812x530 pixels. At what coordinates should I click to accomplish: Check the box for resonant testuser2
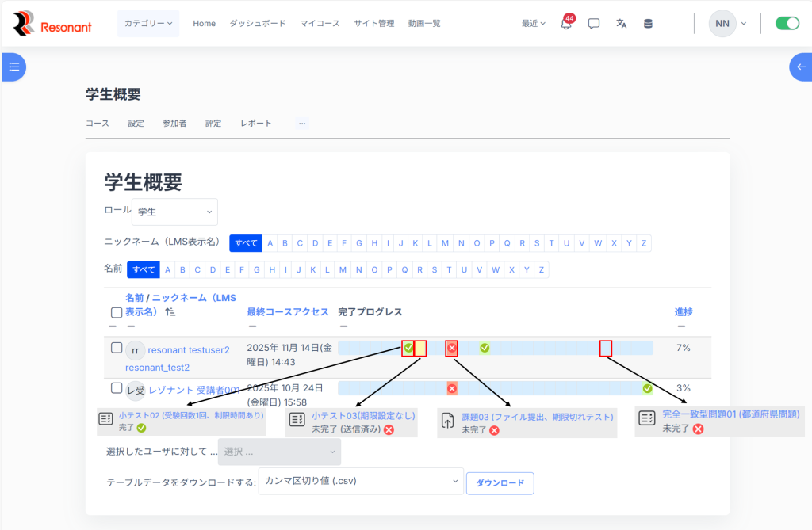click(x=117, y=348)
